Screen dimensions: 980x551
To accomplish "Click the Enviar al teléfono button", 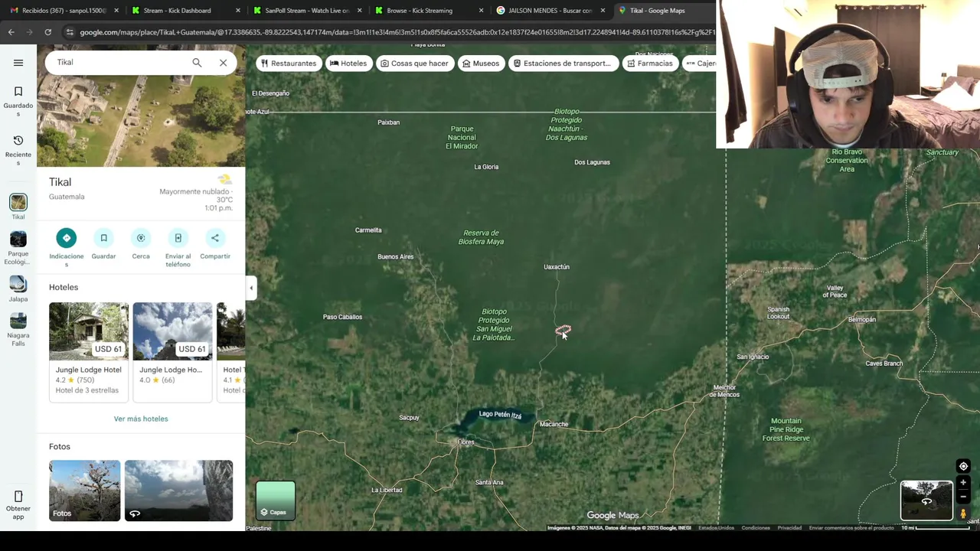I will tap(178, 247).
